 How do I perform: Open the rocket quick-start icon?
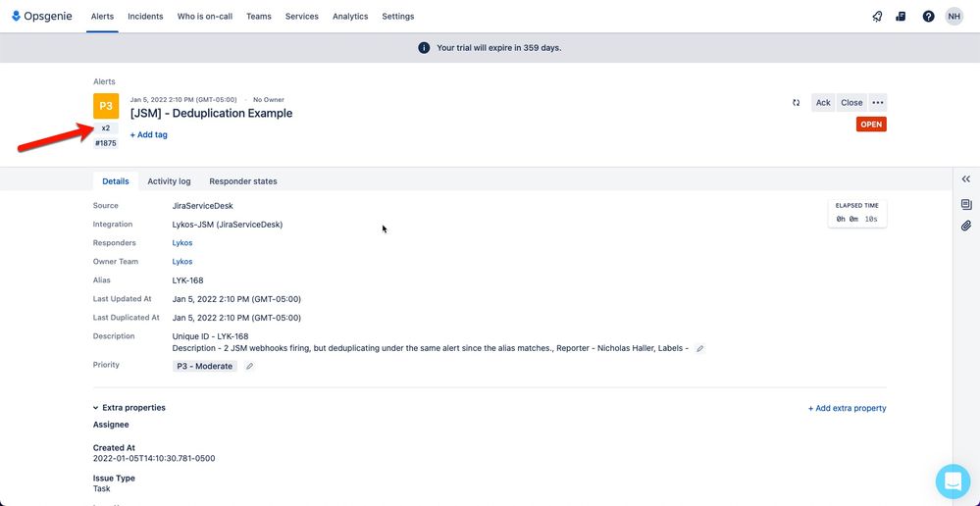tap(877, 17)
